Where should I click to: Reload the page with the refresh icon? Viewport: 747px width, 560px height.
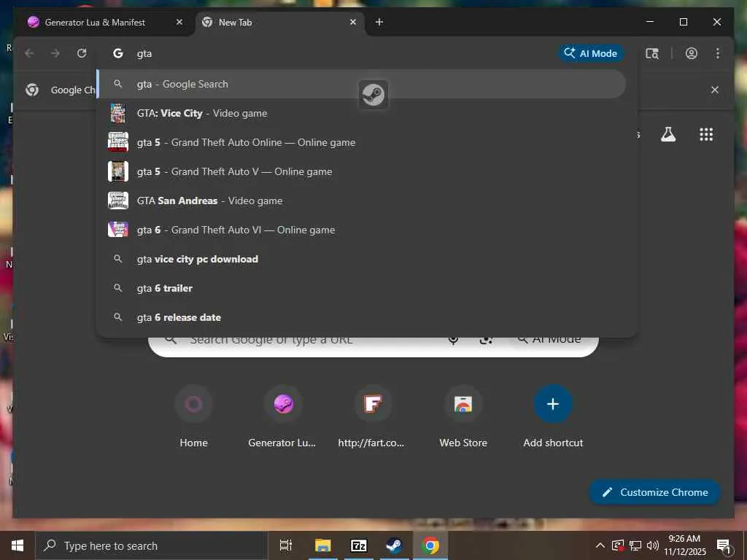pos(82,53)
